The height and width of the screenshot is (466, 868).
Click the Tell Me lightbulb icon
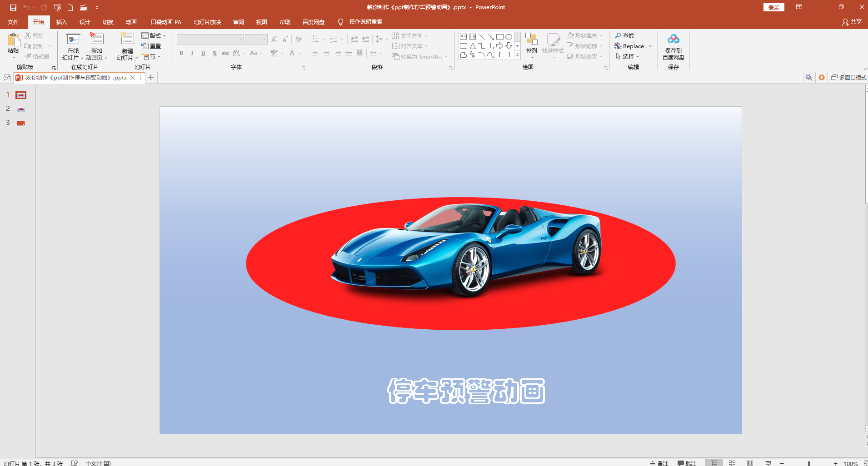point(340,22)
